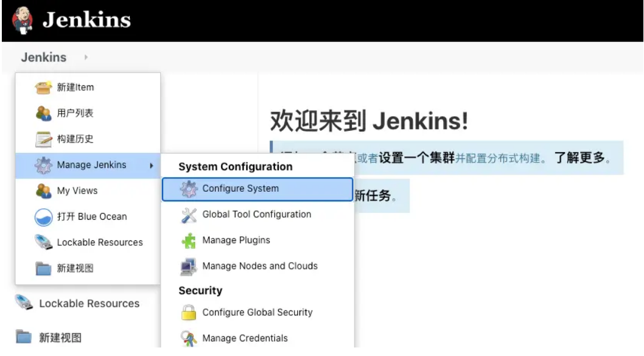Click the Security section header
Image resolution: width=644 pixels, height=356 pixels.
200,291
